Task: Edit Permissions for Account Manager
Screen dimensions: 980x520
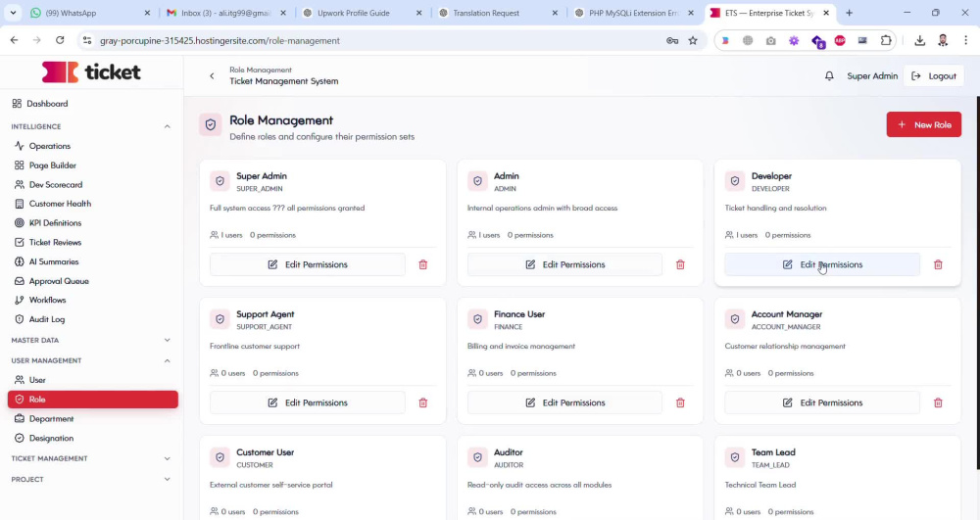Action: tap(822, 402)
